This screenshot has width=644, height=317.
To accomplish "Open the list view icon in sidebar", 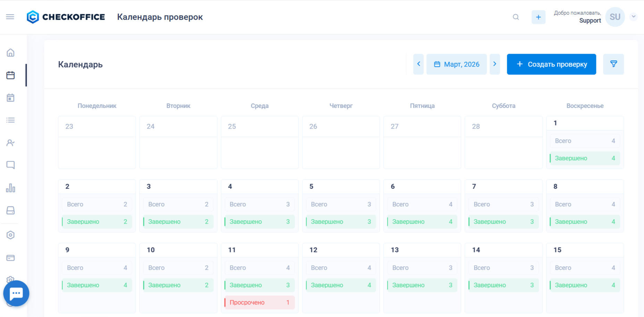I will click(10, 120).
